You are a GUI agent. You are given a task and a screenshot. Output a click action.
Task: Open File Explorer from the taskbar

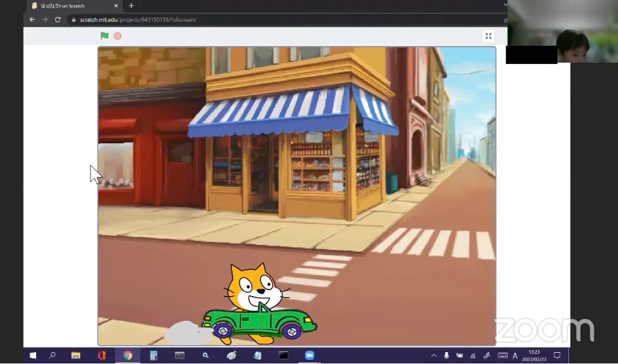coord(76,355)
